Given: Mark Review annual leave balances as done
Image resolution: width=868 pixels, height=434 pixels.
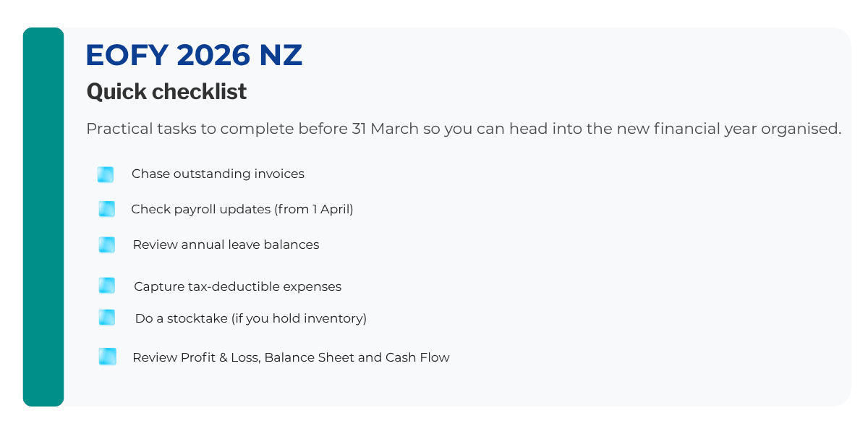Looking at the screenshot, I should pyautogui.click(x=107, y=244).
